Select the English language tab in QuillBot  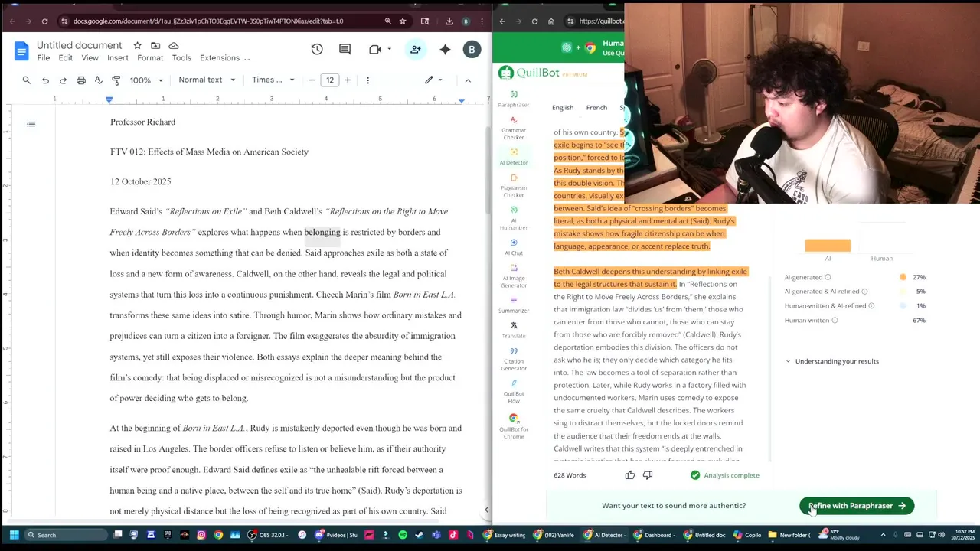pyautogui.click(x=563, y=108)
